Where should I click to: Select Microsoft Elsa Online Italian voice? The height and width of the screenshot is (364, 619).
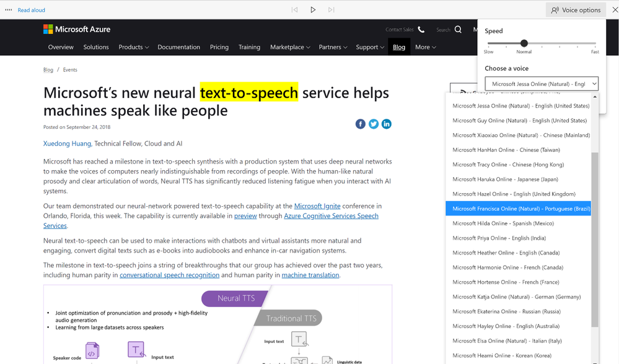coord(519,340)
